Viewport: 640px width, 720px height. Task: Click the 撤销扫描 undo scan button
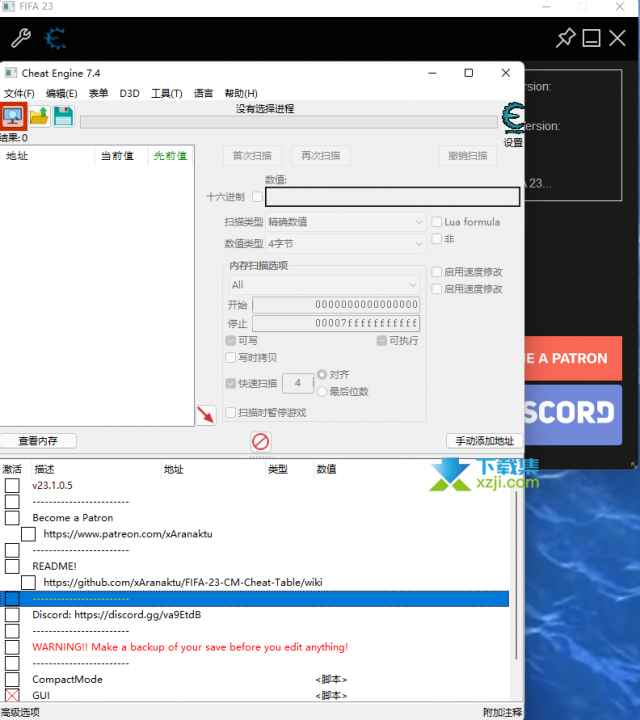coord(468,156)
